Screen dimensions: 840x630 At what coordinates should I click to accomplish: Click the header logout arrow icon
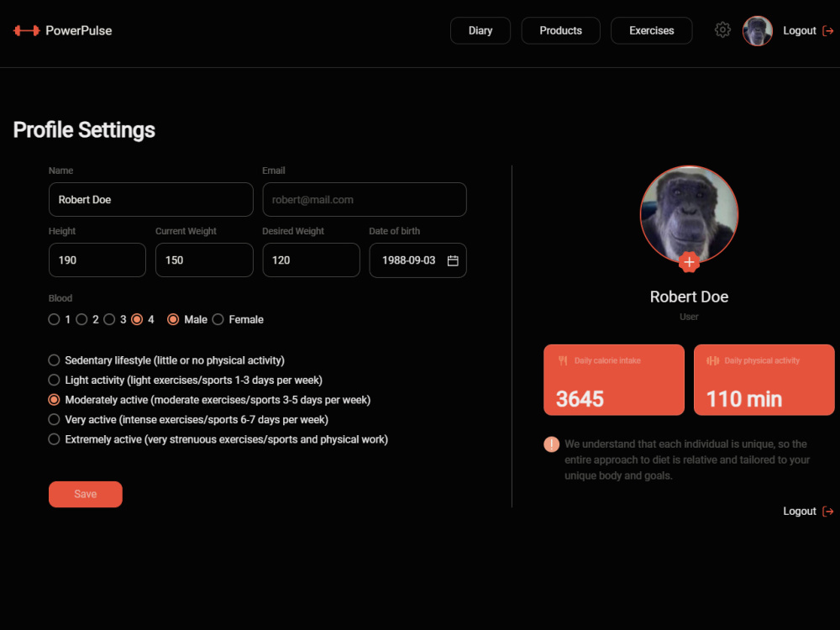827,31
